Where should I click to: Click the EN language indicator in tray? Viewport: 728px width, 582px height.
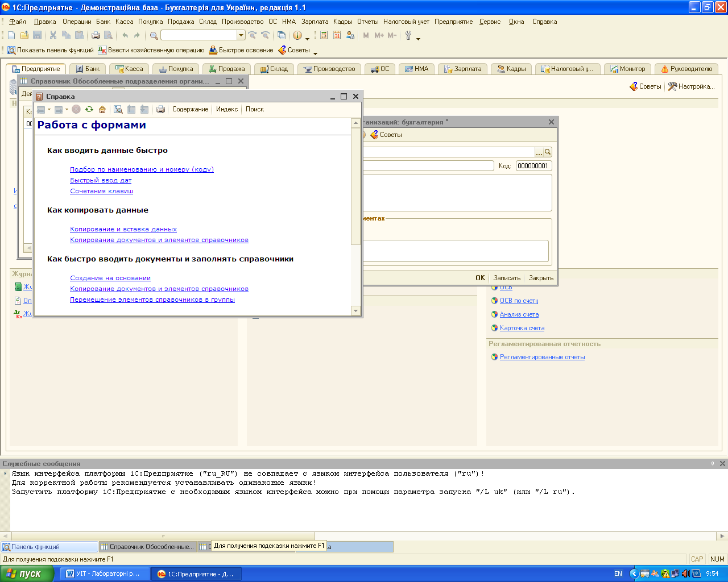tap(618, 573)
